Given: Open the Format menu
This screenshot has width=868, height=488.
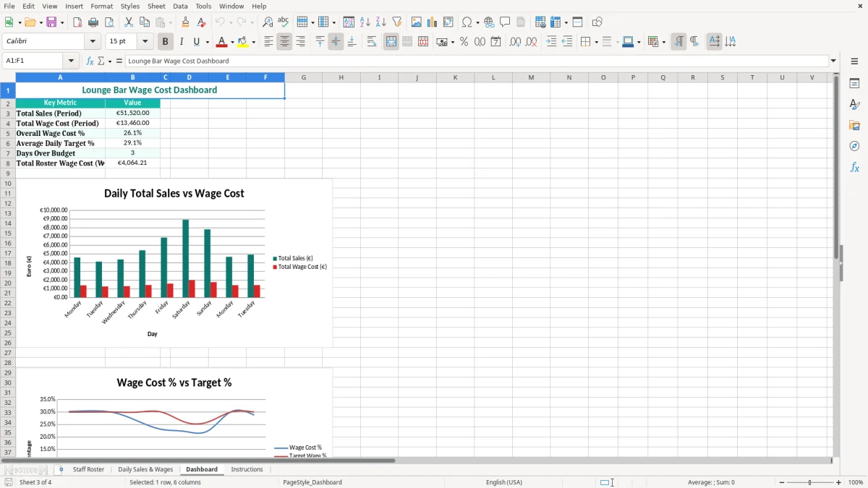Looking at the screenshot, I should coord(101,6).
